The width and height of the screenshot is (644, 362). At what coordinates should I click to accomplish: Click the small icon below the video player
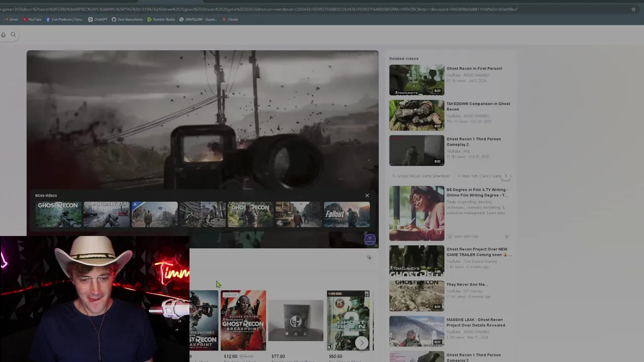click(x=369, y=257)
